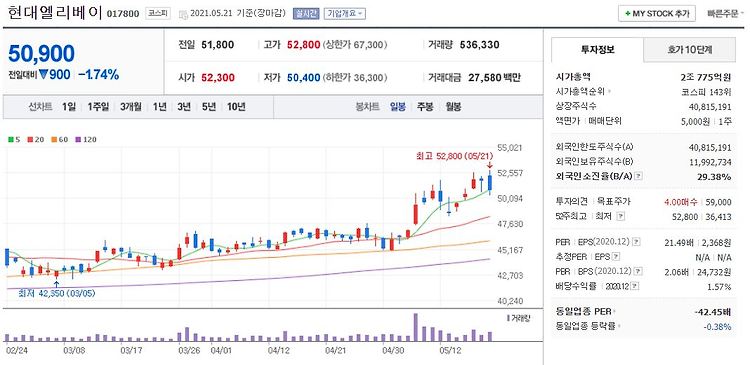This screenshot has height=365, width=750.
Task: Click the 최고 52,800 (05/21) chart marker
Action: pos(454,155)
